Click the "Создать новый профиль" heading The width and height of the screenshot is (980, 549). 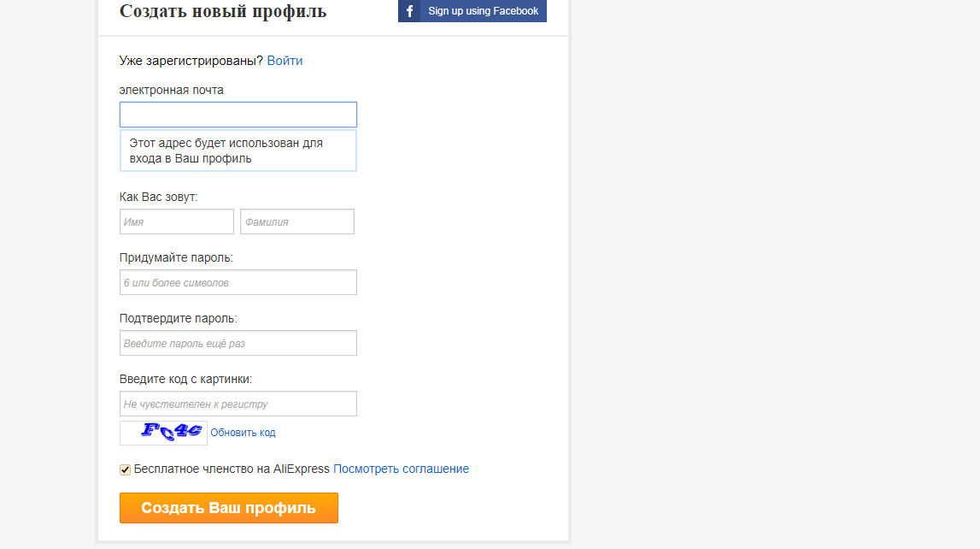tap(223, 11)
